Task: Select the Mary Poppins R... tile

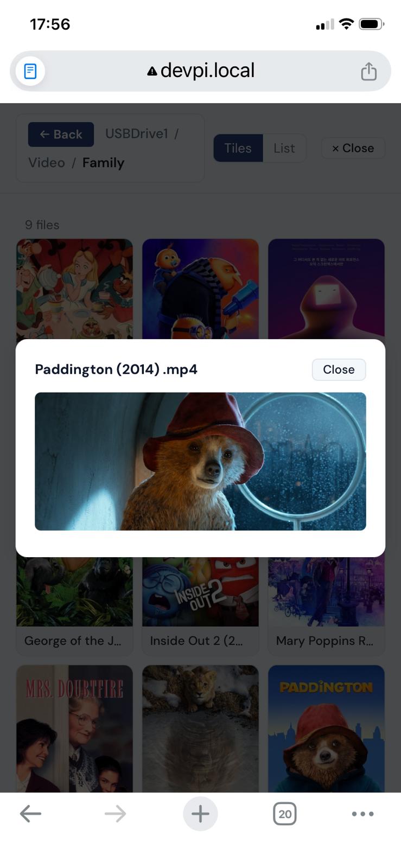Action: [x=326, y=606]
